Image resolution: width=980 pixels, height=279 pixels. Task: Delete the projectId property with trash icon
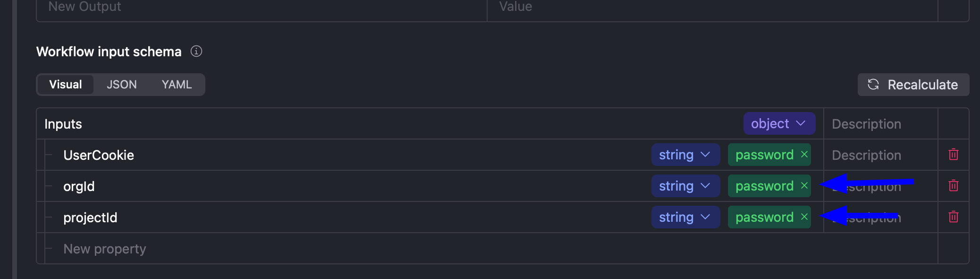[x=953, y=217]
